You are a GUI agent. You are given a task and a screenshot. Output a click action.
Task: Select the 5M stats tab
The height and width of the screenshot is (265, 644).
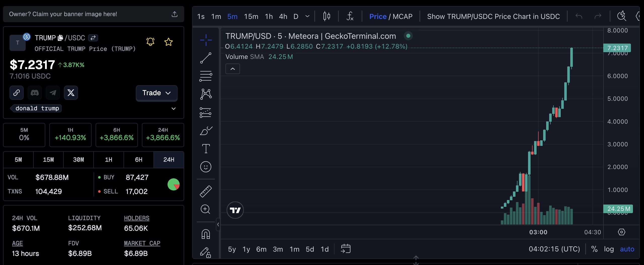point(18,160)
